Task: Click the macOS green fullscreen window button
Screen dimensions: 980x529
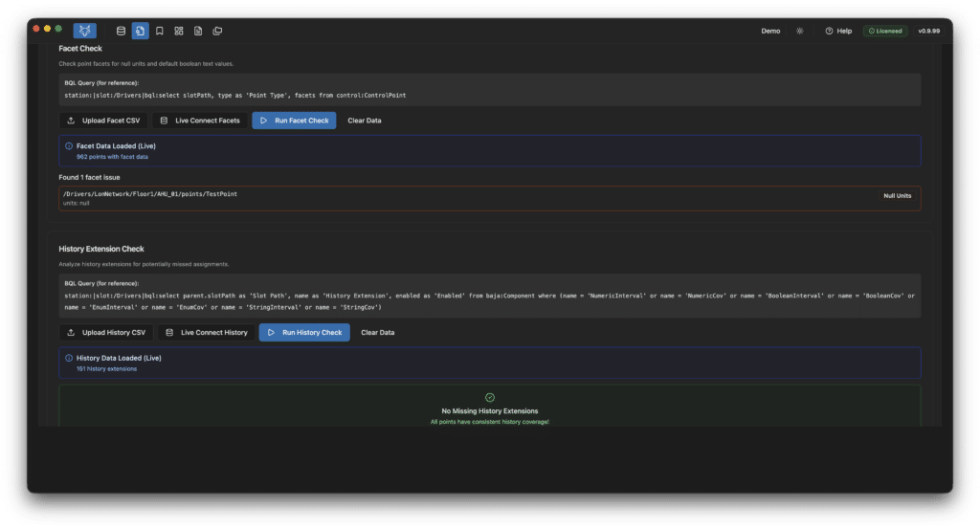Action: point(58,28)
